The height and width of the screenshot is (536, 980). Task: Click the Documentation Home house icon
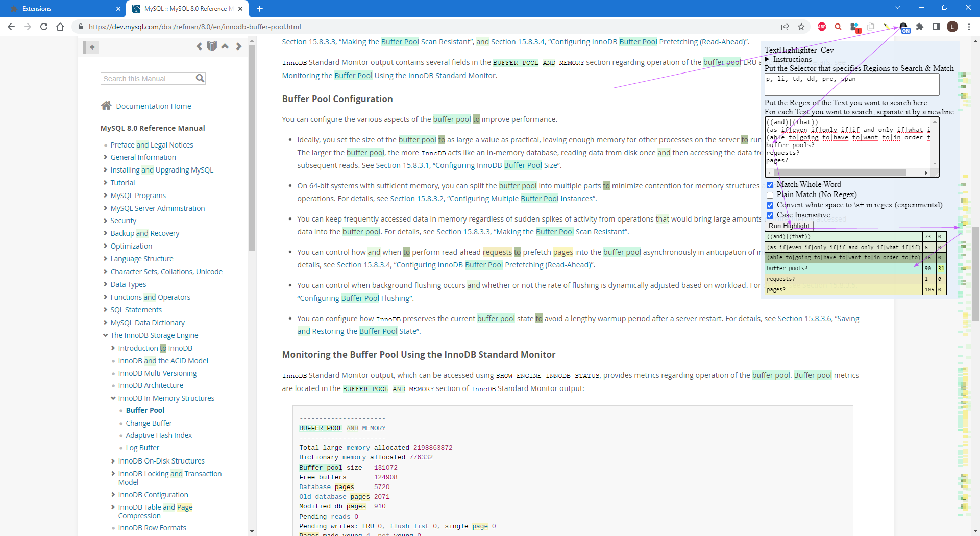[x=106, y=106]
